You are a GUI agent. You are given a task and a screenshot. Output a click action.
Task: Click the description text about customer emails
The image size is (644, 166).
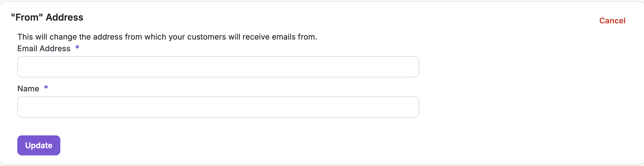pyautogui.click(x=167, y=37)
